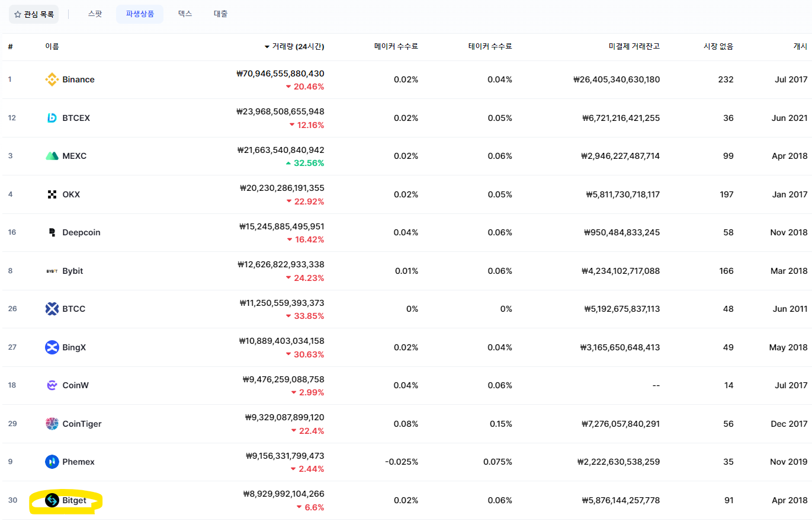The image size is (812, 521).
Task: Open the 관심 목록 watchlist button
Action: click(34, 14)
